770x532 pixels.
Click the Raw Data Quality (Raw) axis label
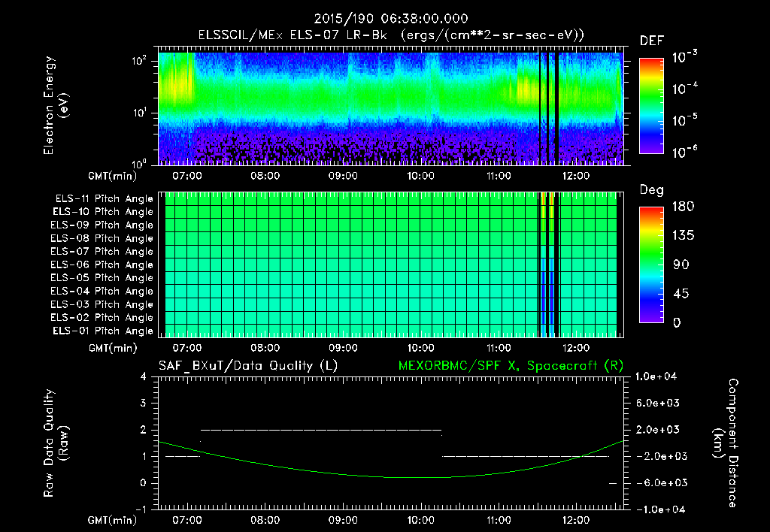(55, 443)
